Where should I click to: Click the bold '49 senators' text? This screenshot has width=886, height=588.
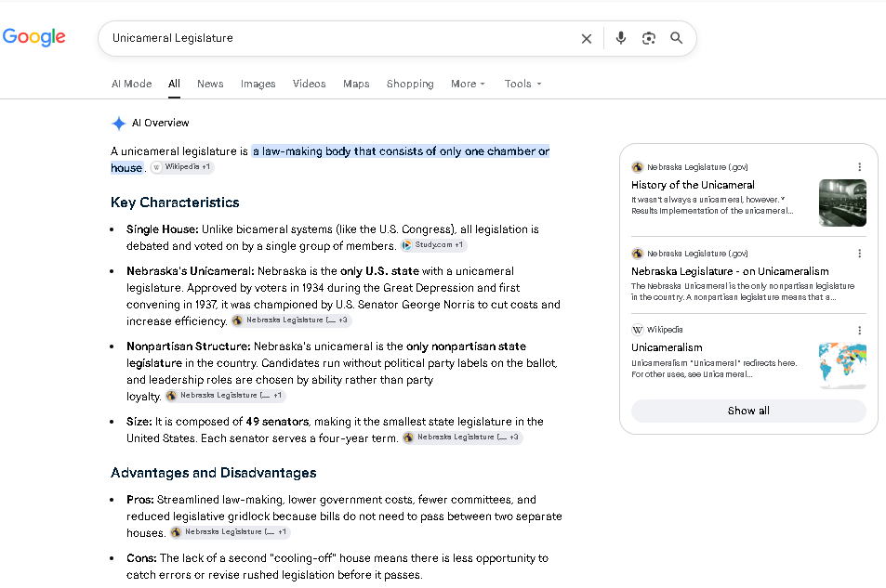277,422
